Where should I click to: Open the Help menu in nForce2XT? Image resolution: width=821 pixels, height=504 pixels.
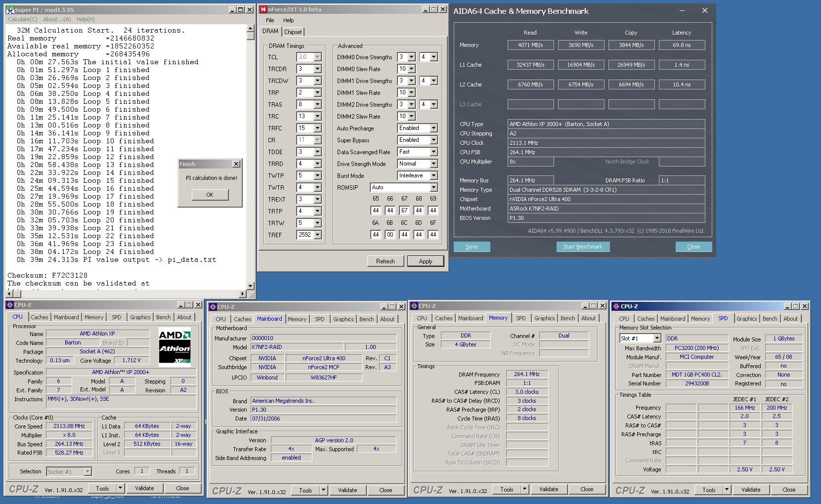[288, 20]
